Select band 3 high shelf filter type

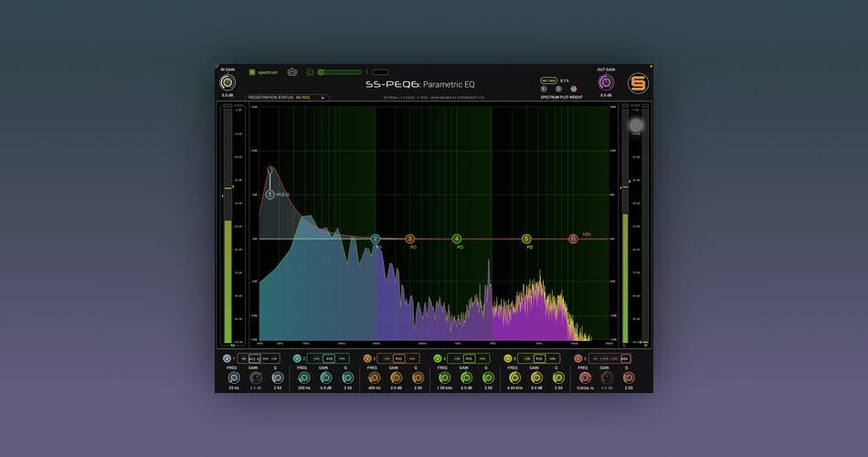(x=412, y=359)
